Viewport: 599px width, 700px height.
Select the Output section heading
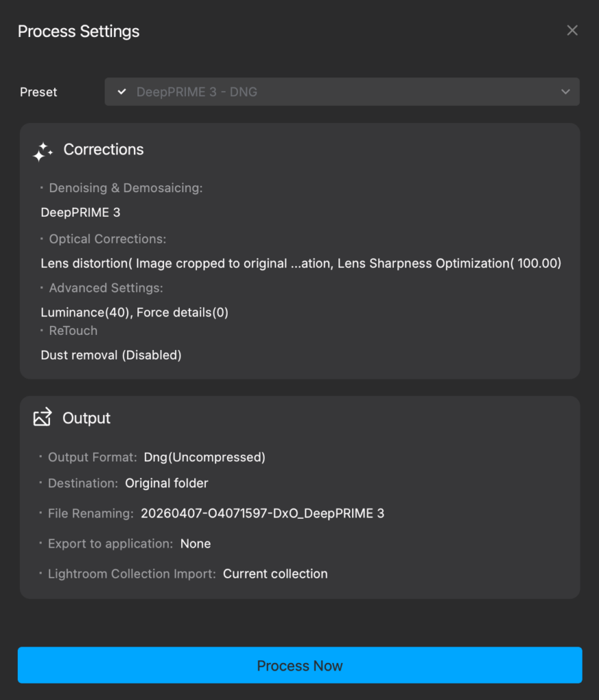point(86,418)
